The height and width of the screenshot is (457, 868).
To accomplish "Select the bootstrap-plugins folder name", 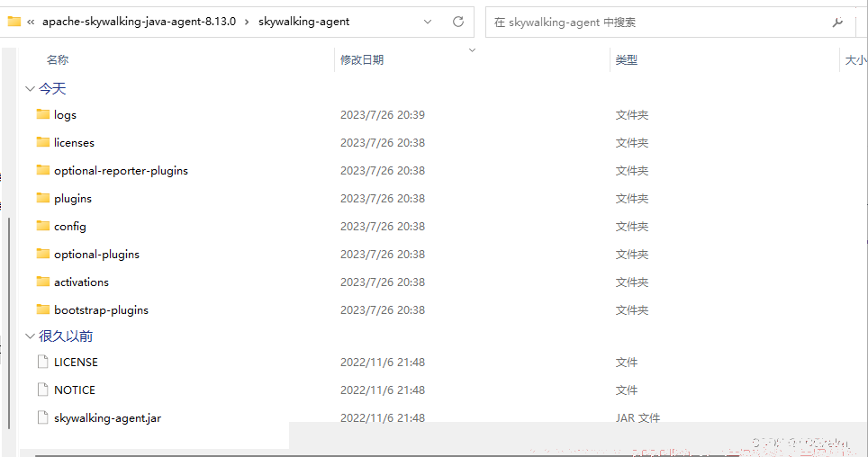I will coord(102,309).
